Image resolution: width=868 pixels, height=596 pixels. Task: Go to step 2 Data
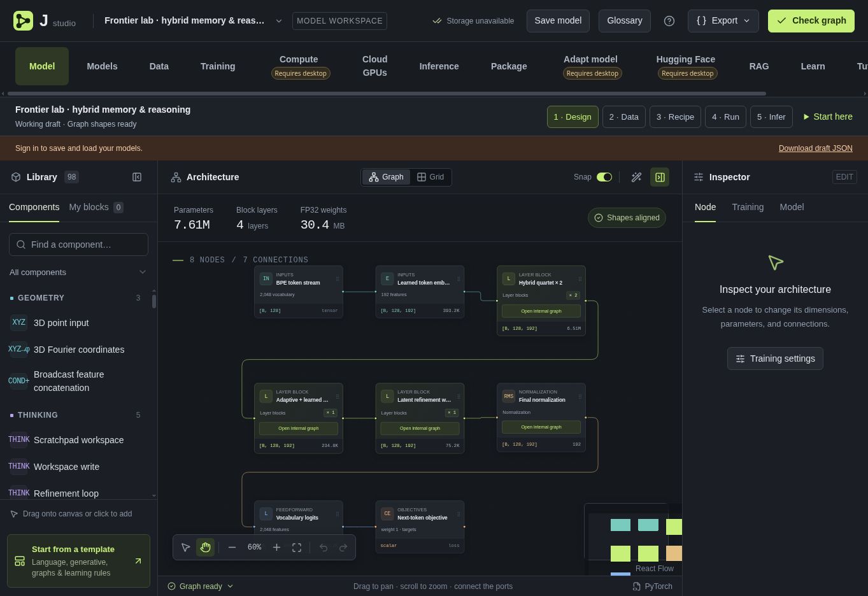623,117
